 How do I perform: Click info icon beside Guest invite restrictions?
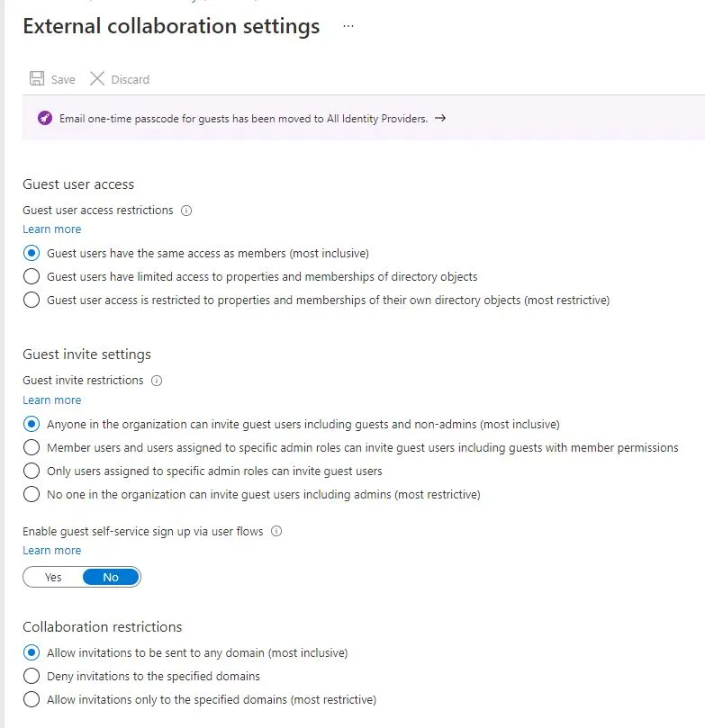tap(157, 381)
